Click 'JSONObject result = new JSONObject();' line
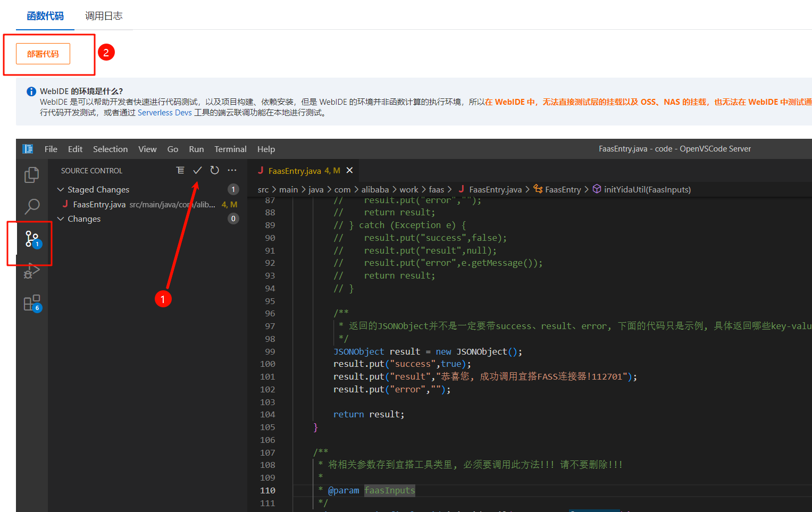 click(428, 351)
